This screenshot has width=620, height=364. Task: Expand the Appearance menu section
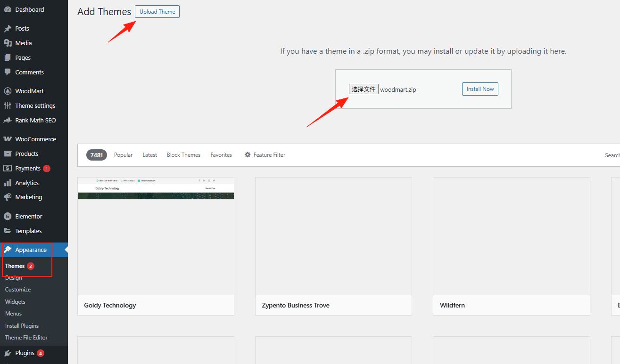point(31,250)
